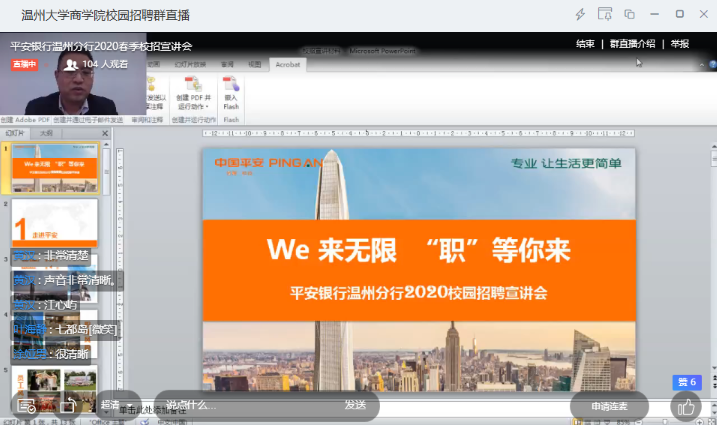Open the 群直播介绍 link
The height and width of the screenshot is (425, 717).
[632, 44]
